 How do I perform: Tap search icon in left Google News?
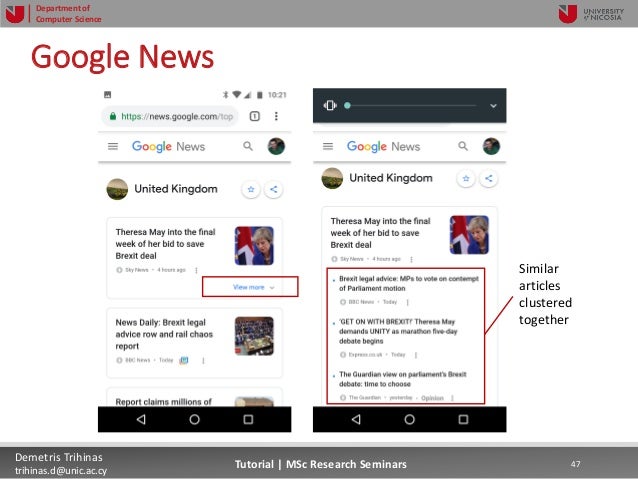pyautogui.click(x=248, y=146)
